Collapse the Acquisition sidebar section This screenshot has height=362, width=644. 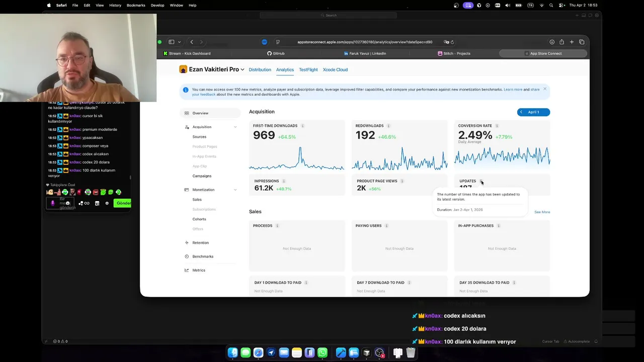pyautogui.click(x=235, y=127)
